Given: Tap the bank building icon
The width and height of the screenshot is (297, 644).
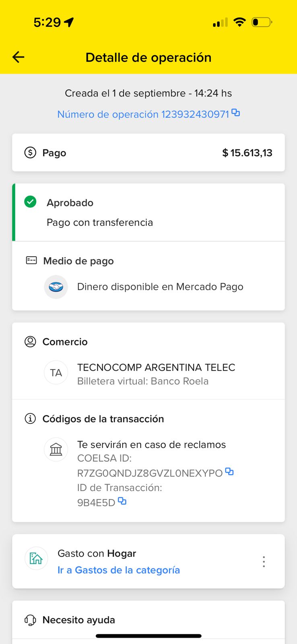Looking at the screenshot, I should click(56, 449).
